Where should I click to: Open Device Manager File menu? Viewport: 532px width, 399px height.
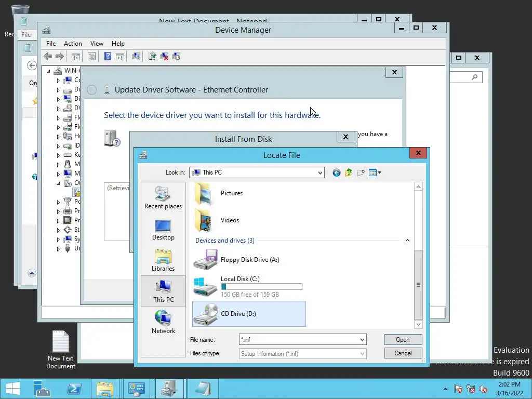pos(51,44)
